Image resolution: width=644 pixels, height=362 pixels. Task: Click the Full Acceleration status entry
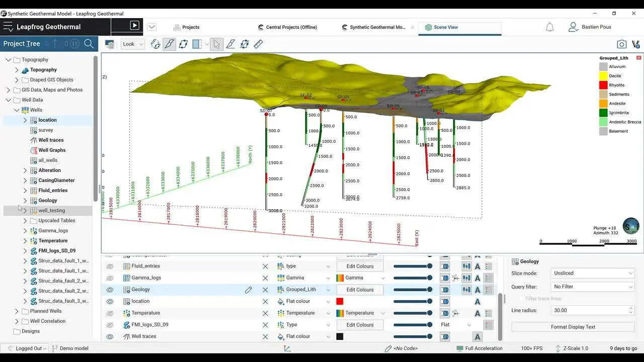point(479,348)
